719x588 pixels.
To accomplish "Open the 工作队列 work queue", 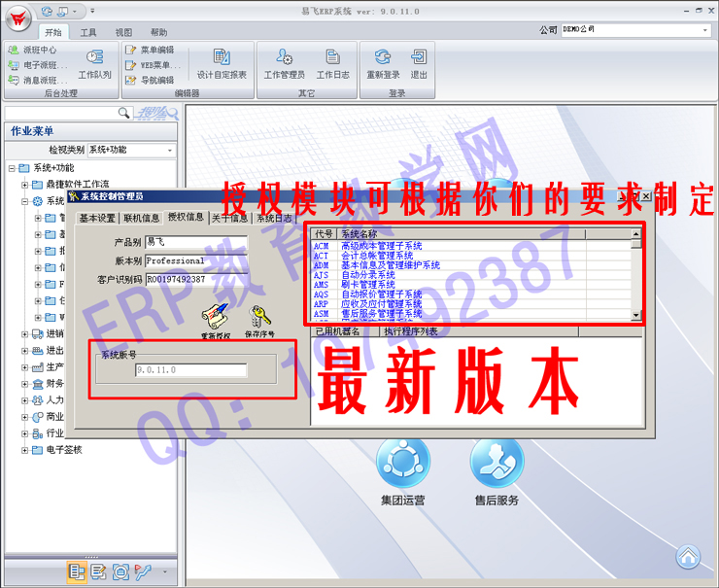I will [x=94, y=64].
